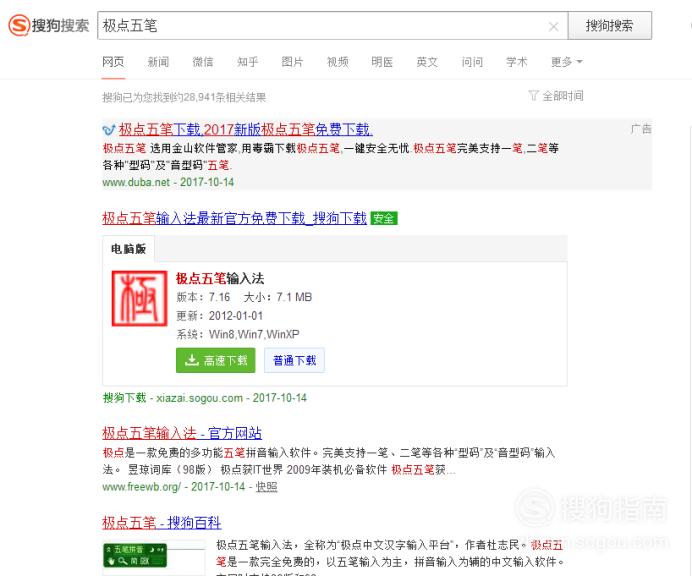Open the 图片 tab
The width and height of the screenshot is (692, 576).
click(x=293, y=62)
